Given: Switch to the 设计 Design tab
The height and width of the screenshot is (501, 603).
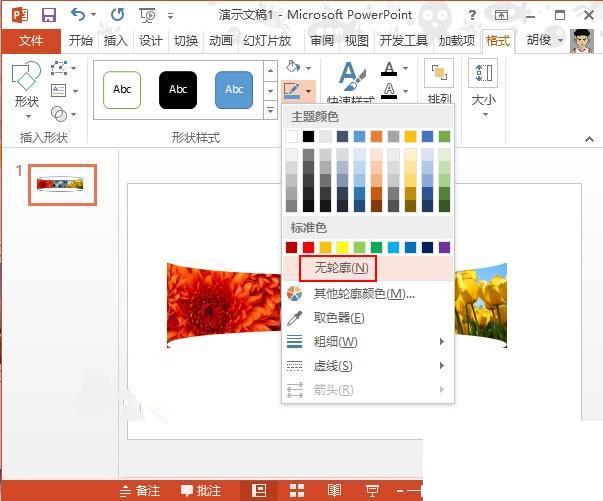Looking at the screenshot, I should [150, 40].
